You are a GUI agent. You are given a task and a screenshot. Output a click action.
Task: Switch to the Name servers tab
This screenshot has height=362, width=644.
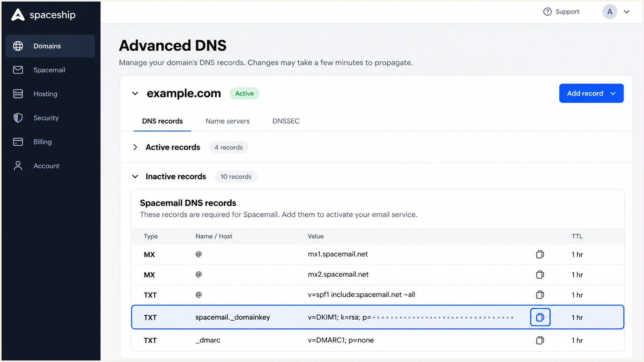[x=228, y=121]
